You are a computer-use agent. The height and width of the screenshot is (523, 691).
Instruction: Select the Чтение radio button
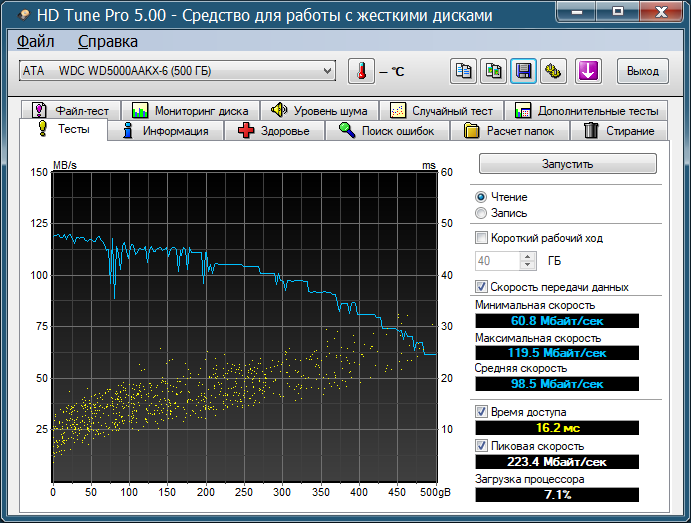coord(482,197)
